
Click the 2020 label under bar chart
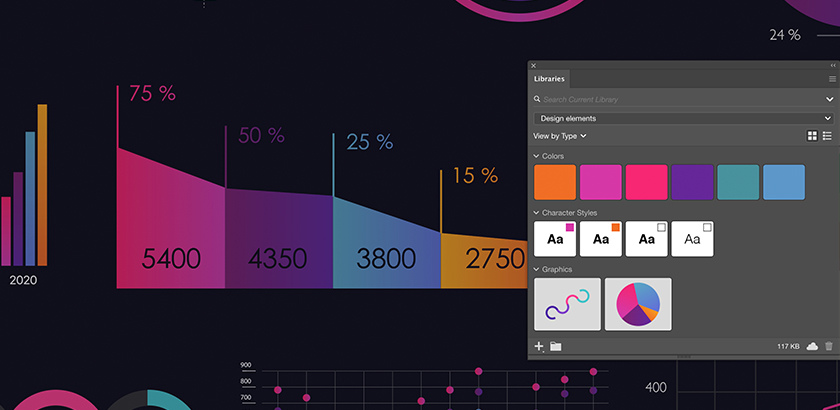coord(23,280)
